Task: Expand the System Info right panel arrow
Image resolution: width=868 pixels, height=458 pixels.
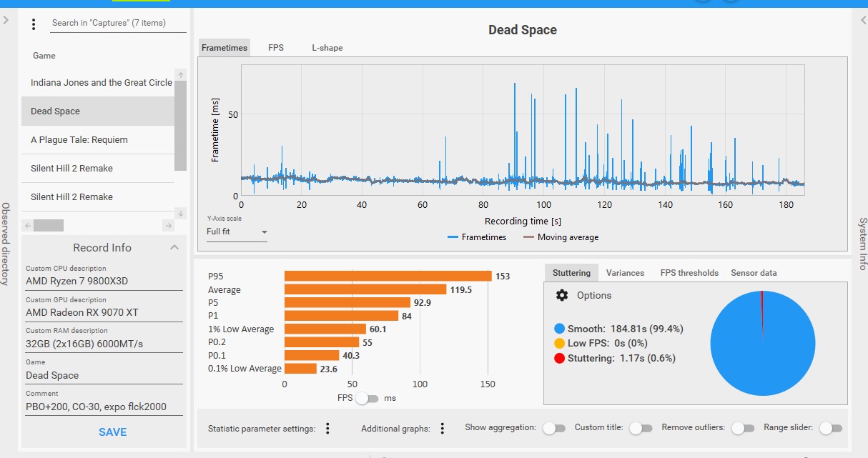Action: [x=862, y=20]
